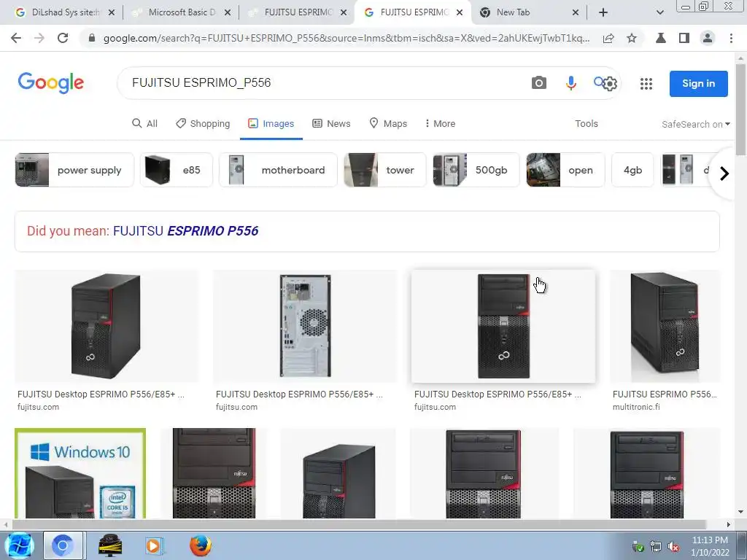Image resolution: width=747 pixels, height=560 pixels.
Task: Open media player taskbar icon
Action: click(153, 545)
